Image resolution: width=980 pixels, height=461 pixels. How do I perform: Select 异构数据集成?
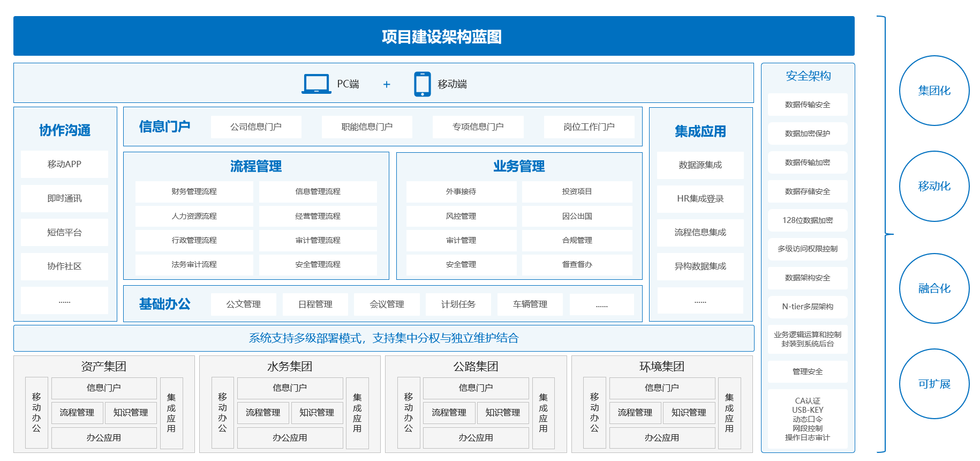(x=700, y=266)
